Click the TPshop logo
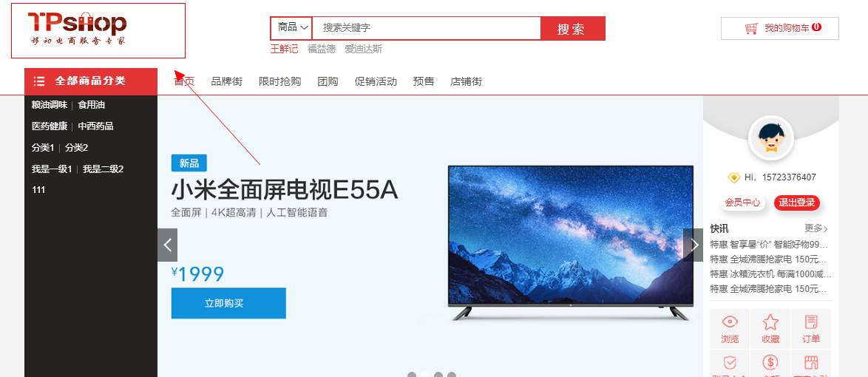This screenshot has height=377, width=868. [78, 30]
